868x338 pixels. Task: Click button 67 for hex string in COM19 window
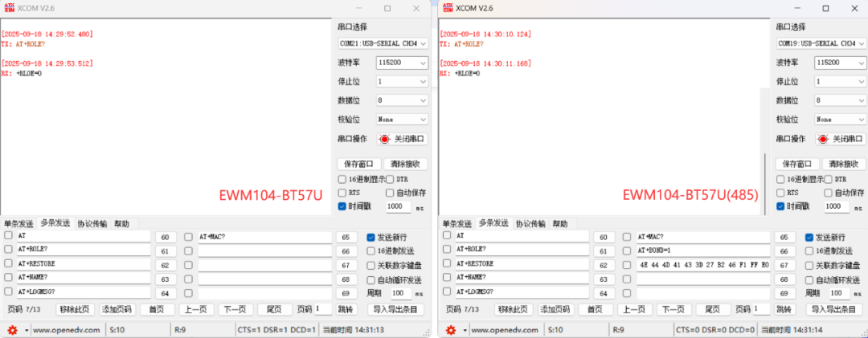tap(784, 265)
